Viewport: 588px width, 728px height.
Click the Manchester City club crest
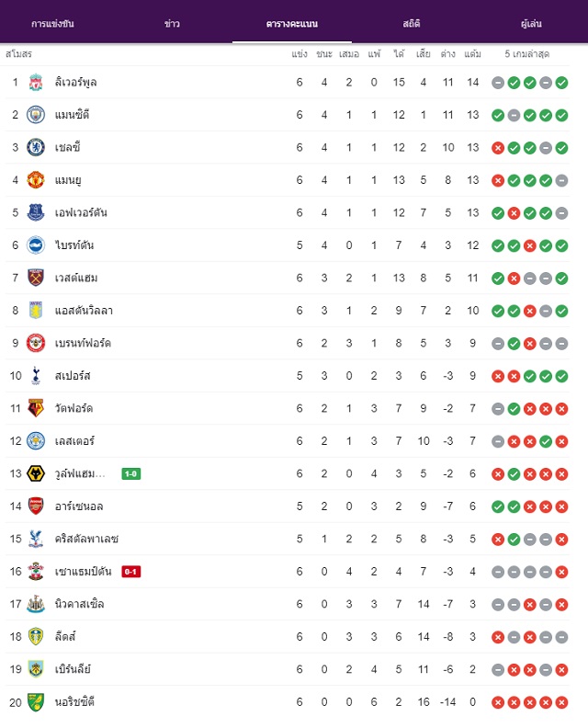coord(36,115)
